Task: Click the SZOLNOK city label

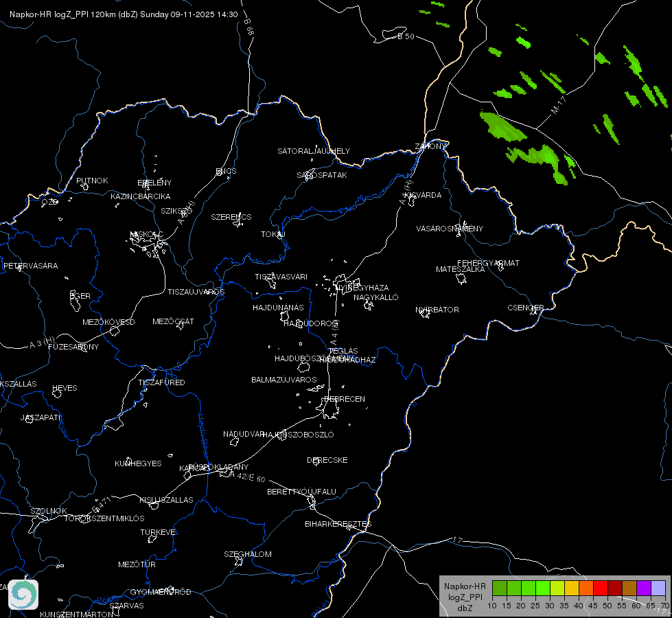Action: [x=49, y=511]
